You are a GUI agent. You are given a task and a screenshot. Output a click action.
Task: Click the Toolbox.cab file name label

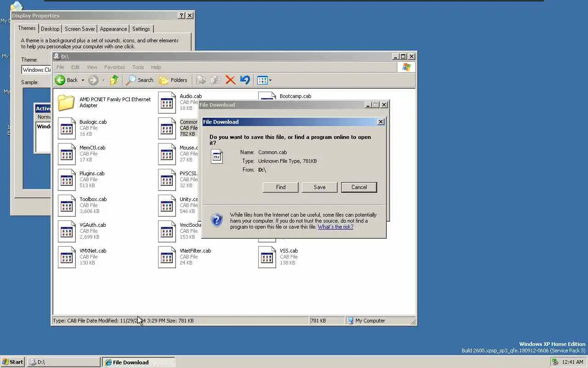pos(93,199)
